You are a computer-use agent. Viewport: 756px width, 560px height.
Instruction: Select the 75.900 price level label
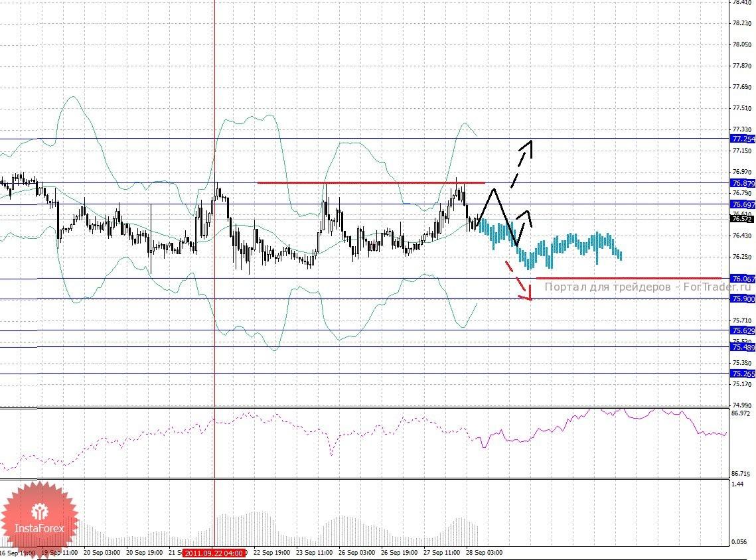[743, 299]
